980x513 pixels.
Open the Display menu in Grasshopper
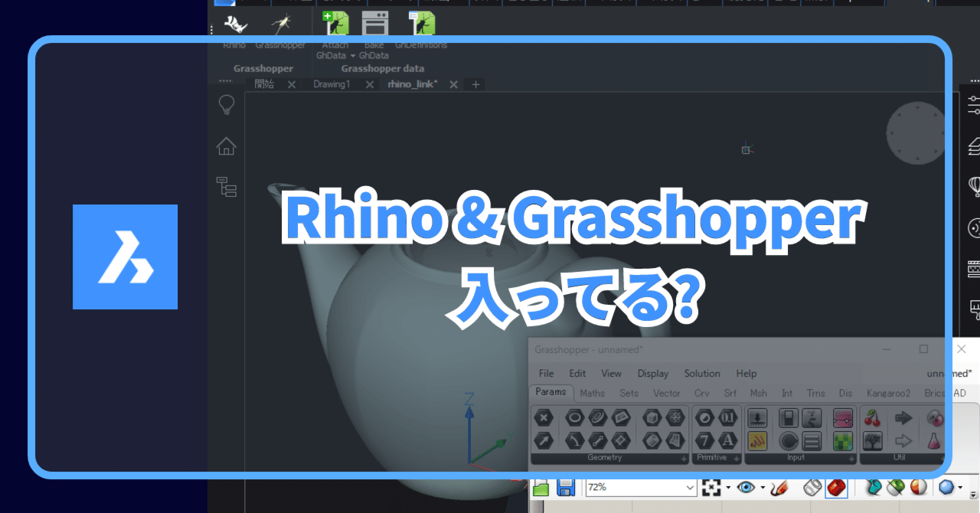[652, 374]
